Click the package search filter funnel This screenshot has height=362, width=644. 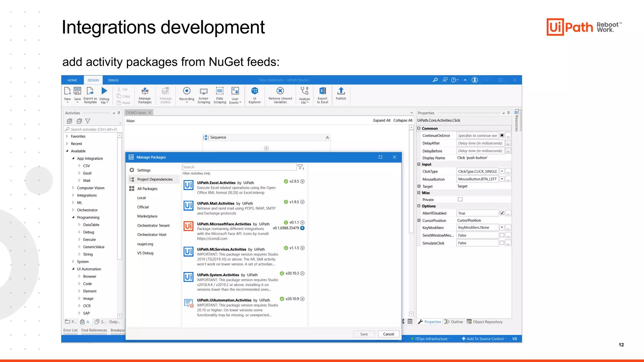click(301, 167)
